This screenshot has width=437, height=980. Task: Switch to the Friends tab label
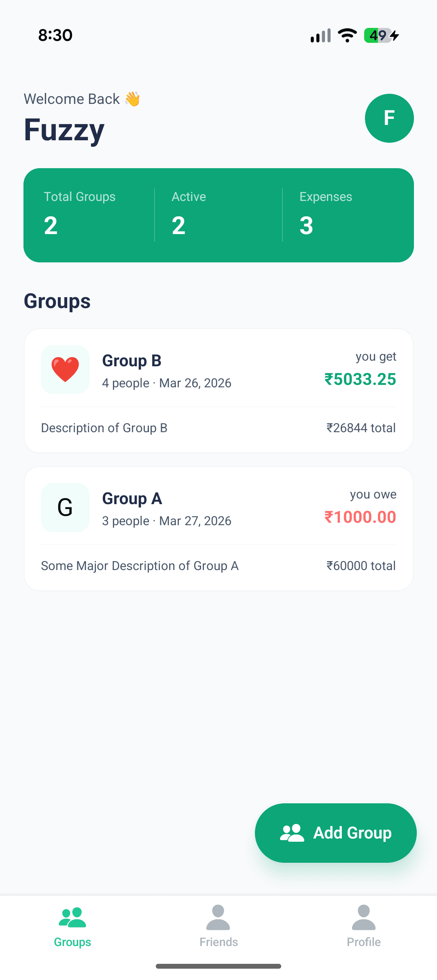coord(218,942)
